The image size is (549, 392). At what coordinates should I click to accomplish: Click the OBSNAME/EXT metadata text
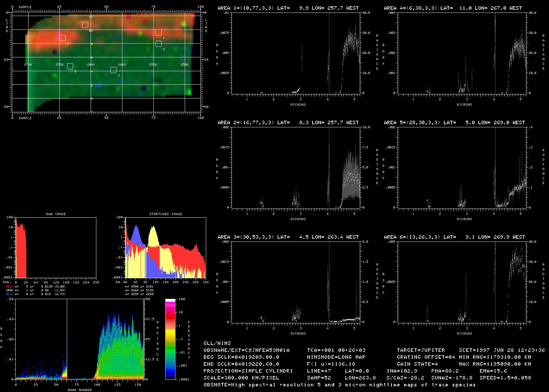(x=246, y=350)
